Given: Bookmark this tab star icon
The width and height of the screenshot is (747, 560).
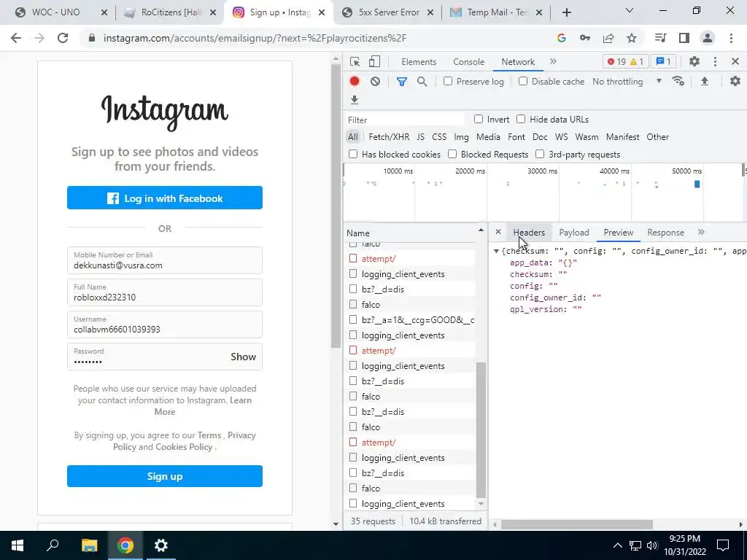Looking at the screenshot, I should click(632, 38).
